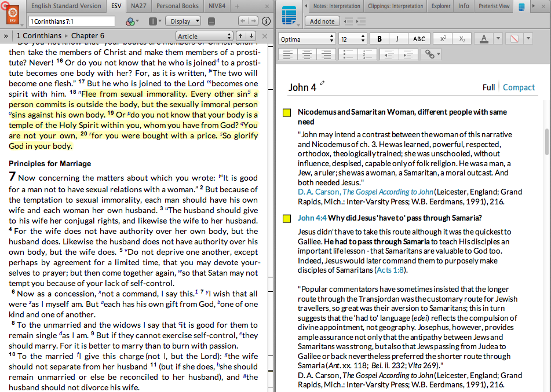Switch to the NA27 tab
551x392 pixels.
(x=138, y=6)
